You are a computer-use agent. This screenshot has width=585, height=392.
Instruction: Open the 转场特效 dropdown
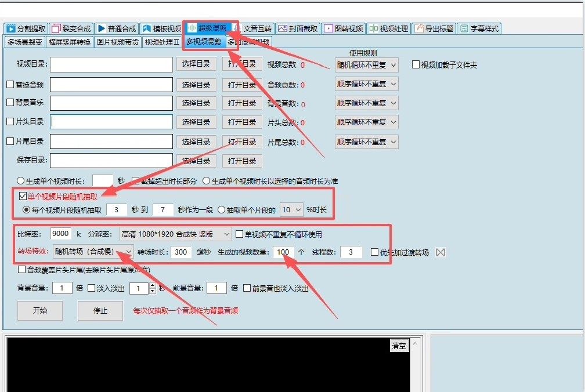coord(93,252)
